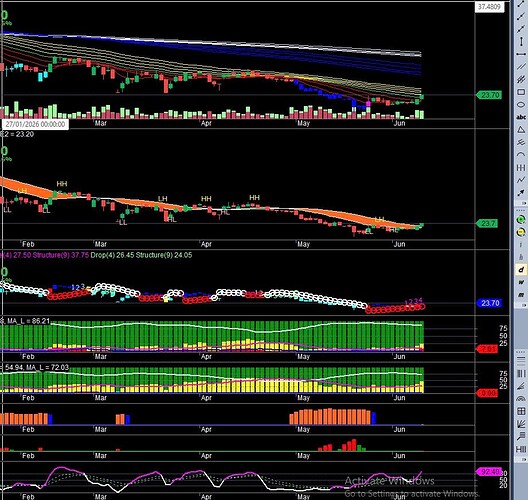Click the 27/01/2026 date label
Screen dimensions: 528x500
(x=35, y=124)
